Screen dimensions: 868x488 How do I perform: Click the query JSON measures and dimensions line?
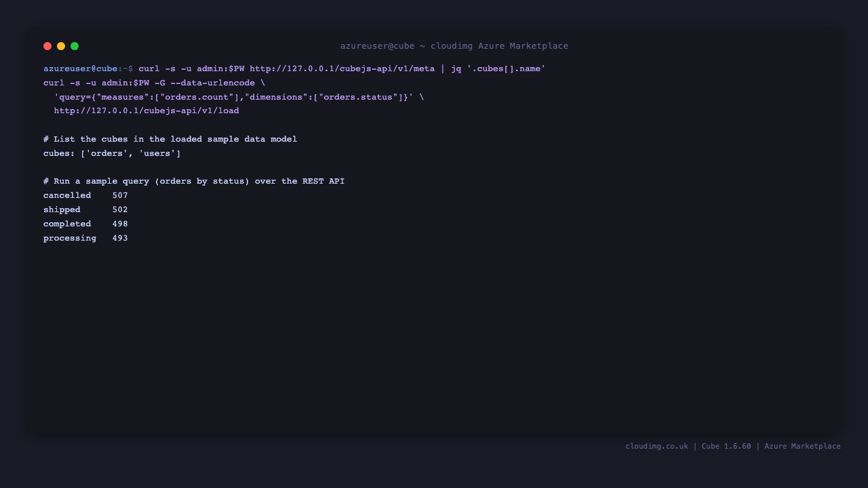click(x=239, y=97)
